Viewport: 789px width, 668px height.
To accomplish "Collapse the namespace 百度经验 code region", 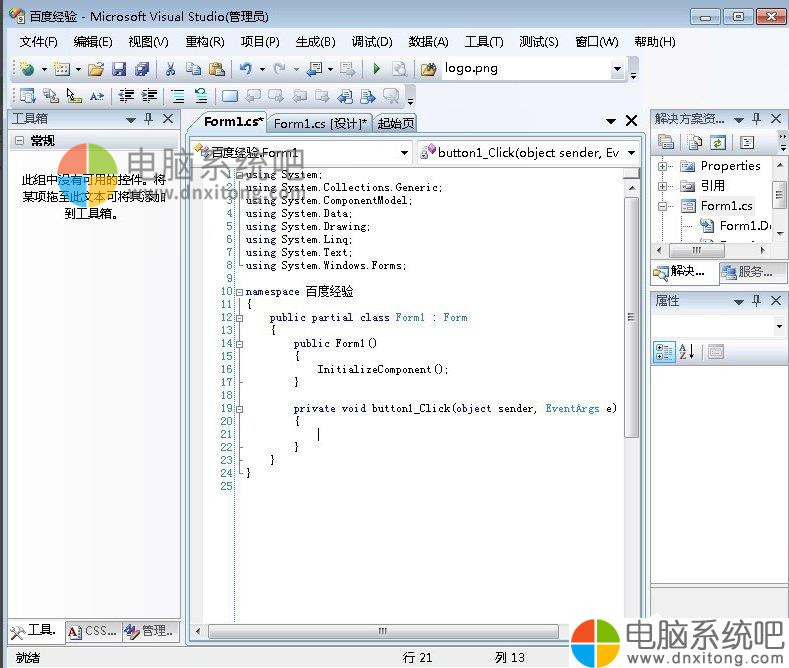I will click(240, 292).
